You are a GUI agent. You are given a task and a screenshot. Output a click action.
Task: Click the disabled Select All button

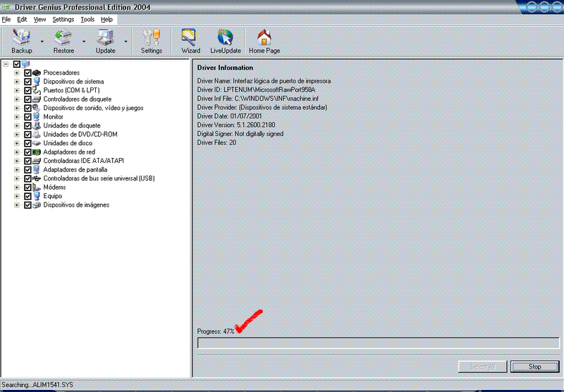(x=483, y=367)
